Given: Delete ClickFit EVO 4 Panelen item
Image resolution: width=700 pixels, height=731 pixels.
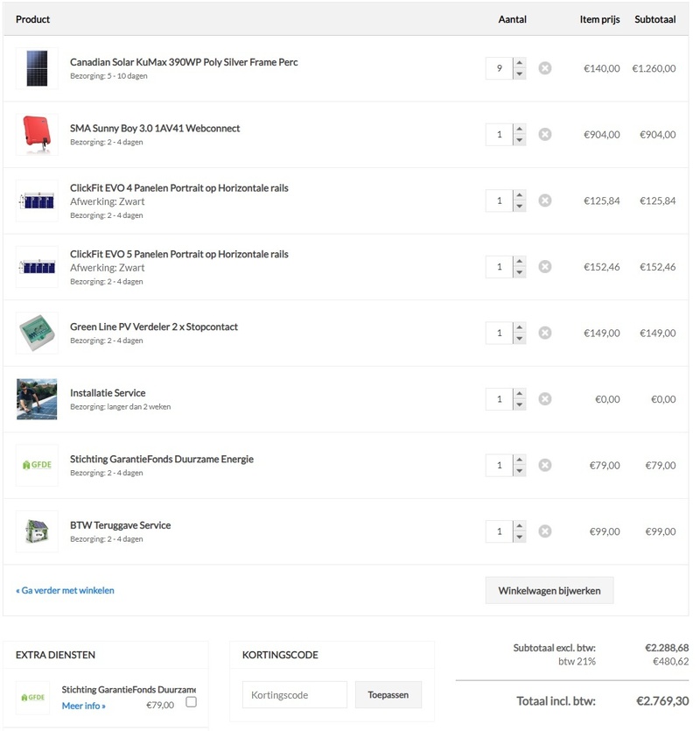Looking at the screenshot, I should tap(545, 200).
